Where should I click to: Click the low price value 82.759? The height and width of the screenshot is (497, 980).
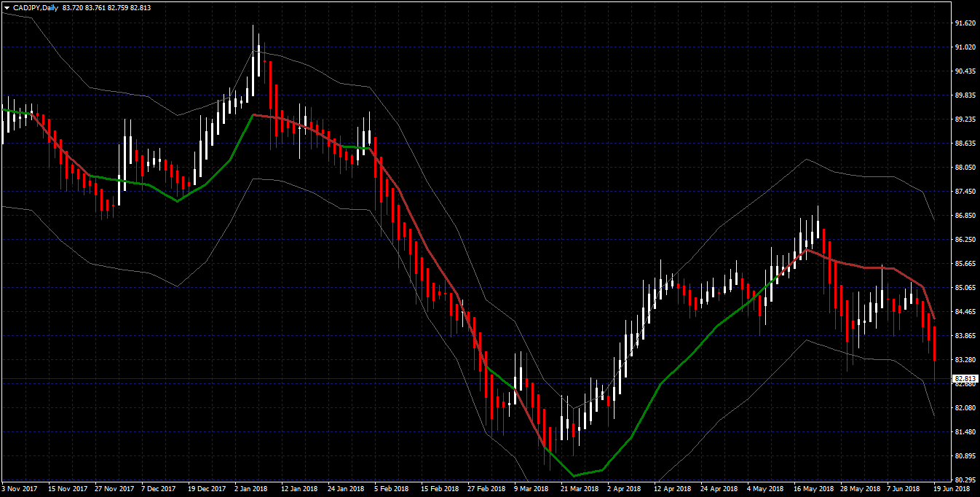(117, 7)
